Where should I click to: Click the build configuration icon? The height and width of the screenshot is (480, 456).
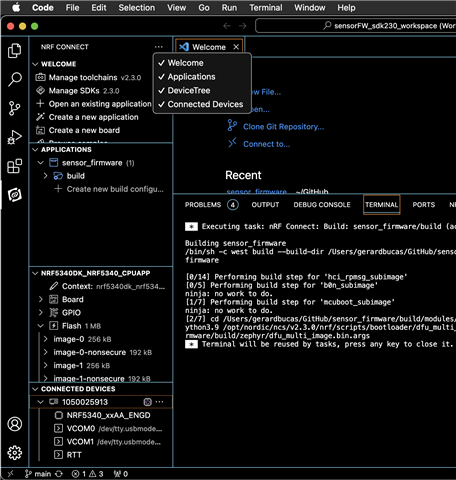pyautogui.click(x=58, y=176)
